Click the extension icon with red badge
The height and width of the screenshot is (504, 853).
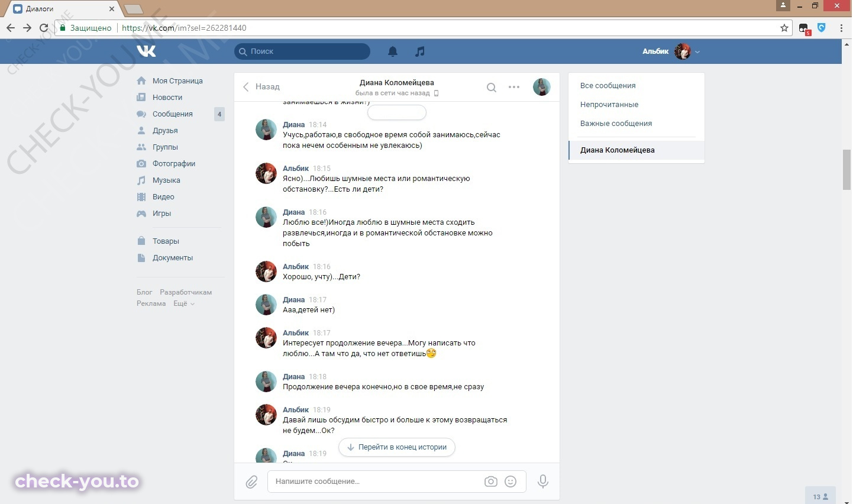pos(804,28)
